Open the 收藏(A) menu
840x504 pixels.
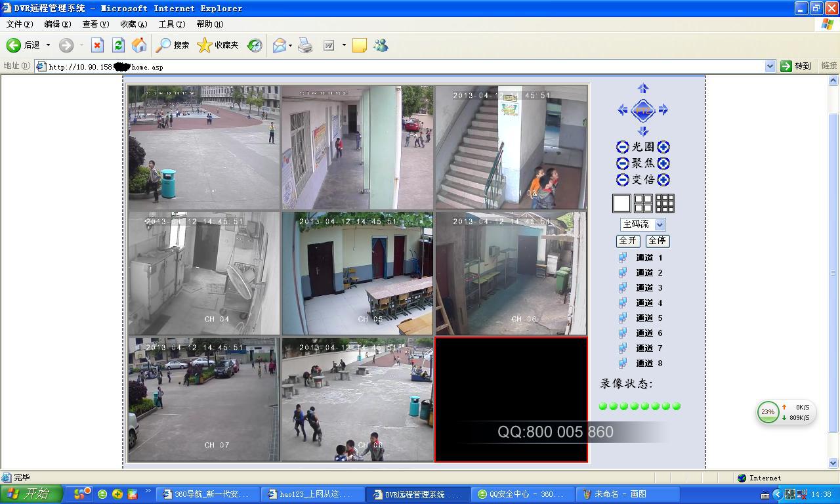click(x=134, y=24)
